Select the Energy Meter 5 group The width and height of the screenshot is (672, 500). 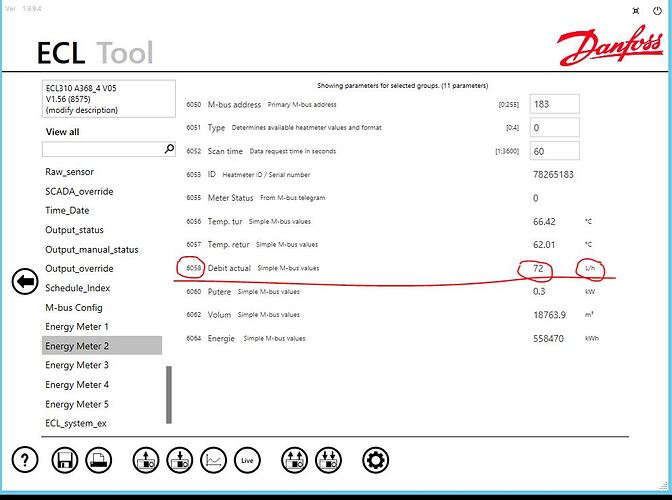(77, 404)
